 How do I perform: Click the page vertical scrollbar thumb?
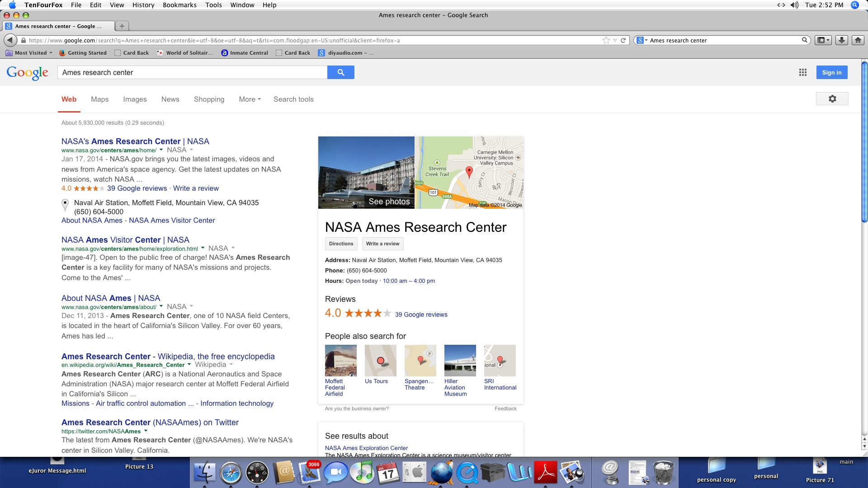864,141
